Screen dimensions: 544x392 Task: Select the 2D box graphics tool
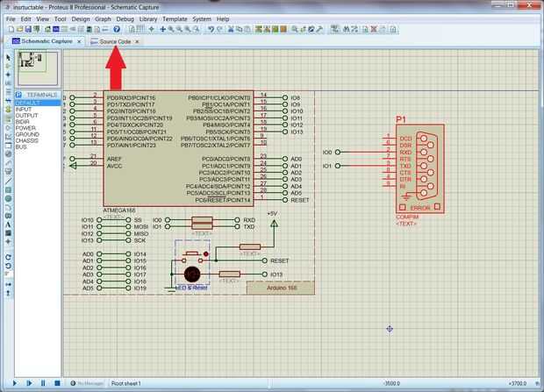[8, 190]
